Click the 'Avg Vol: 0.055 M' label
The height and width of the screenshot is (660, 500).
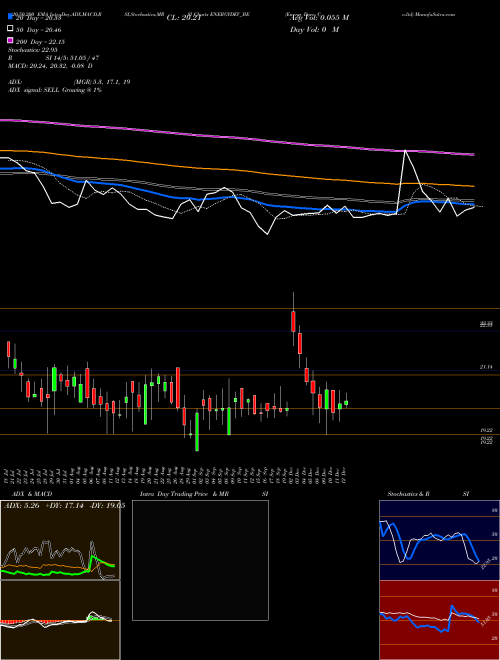pos(319,18)
